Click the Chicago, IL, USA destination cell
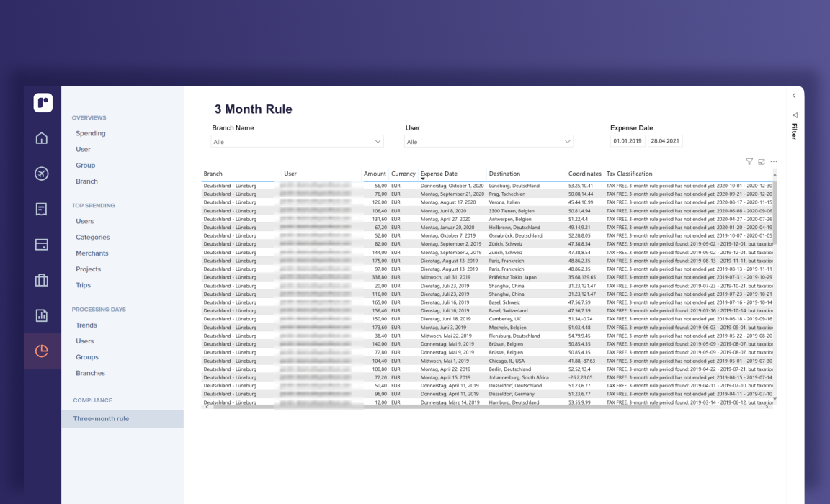Image resolution: width=830 pixels, height=504 pixels. pyautogui.click(x=507, y=361)
